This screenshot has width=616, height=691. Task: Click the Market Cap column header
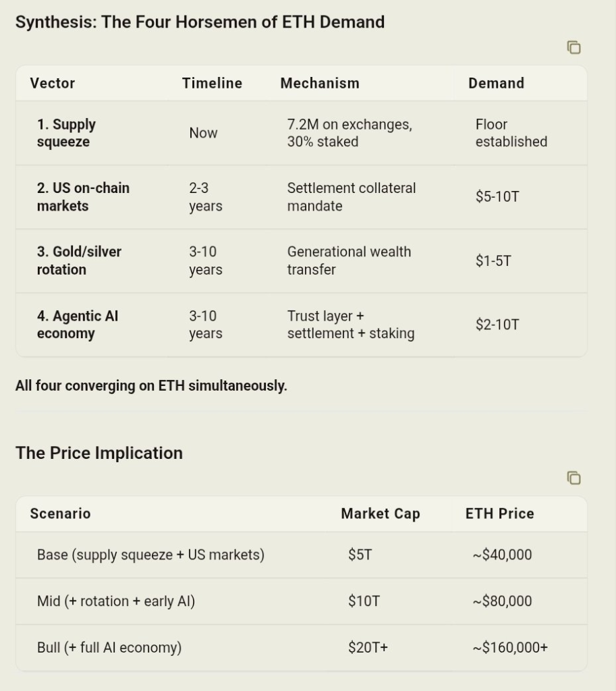click(x=381, y=514)
